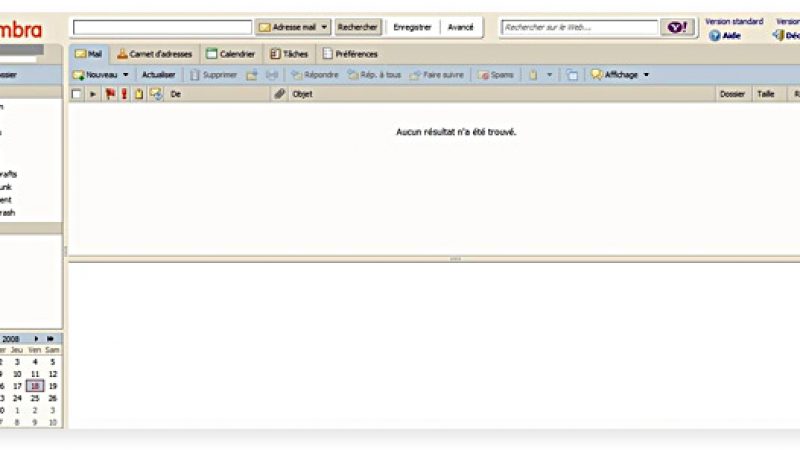Select day 19 in mini calendar
This screenshot has height=450, width=800.
(x=53, y=386)
